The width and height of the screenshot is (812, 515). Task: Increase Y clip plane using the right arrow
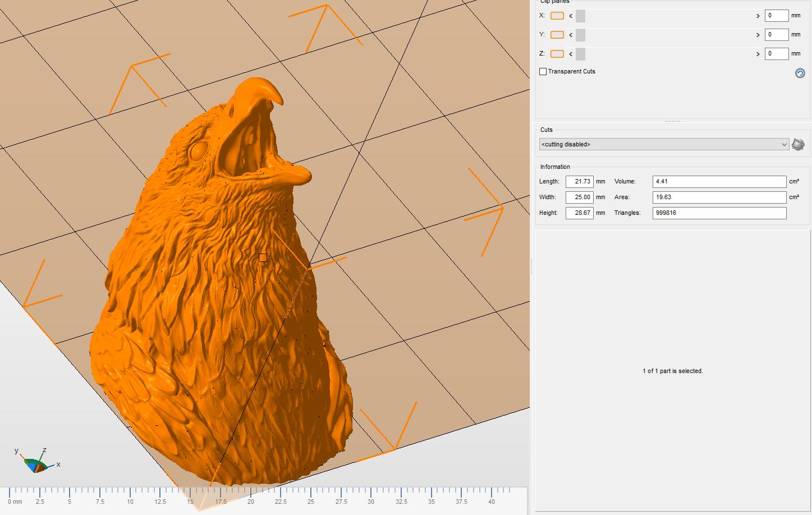[758, 35]
